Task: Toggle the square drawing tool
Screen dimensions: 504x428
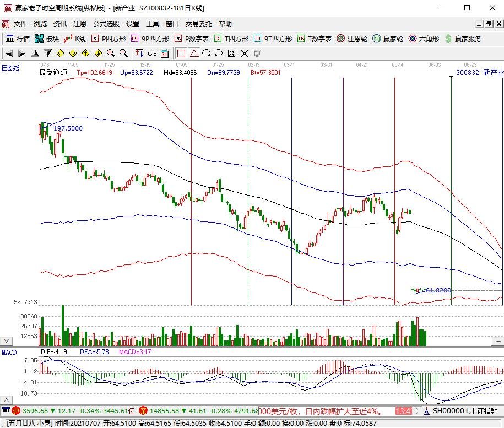Action: coord(181,53)
